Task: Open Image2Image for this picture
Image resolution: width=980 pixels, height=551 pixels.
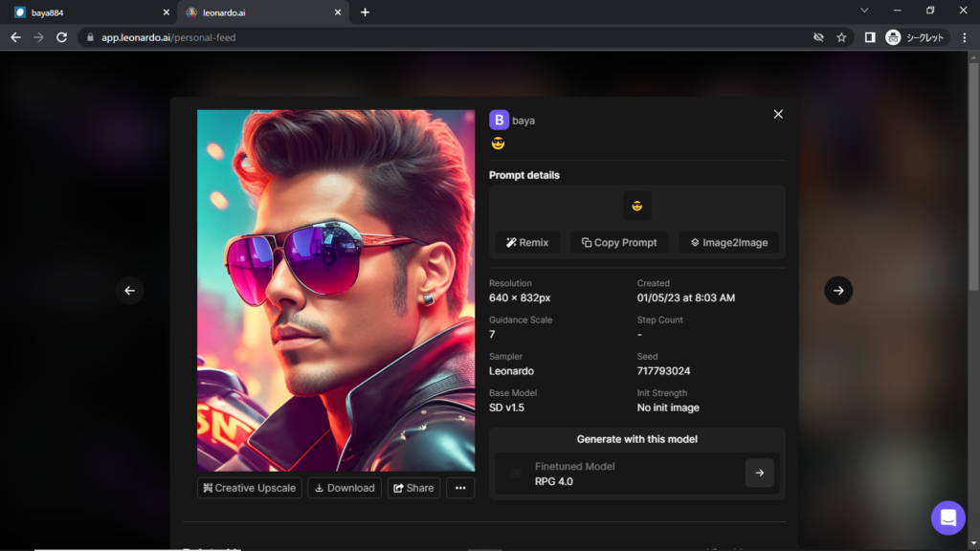Action: point(729,242)
